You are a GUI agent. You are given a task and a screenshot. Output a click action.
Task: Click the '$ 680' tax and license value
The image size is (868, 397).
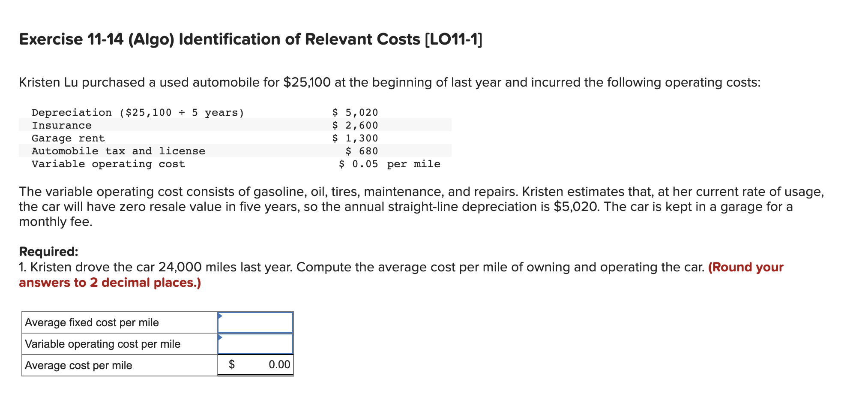tap(362, 151)
